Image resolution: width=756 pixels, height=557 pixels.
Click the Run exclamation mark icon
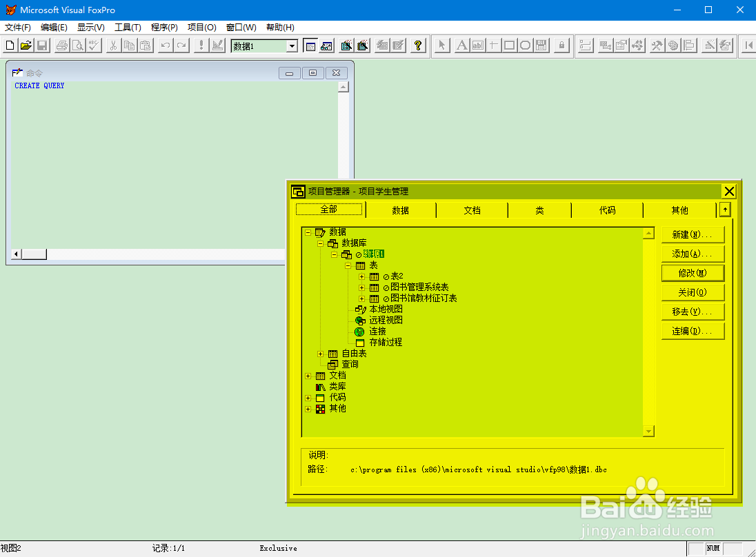(x=201, y=45)
